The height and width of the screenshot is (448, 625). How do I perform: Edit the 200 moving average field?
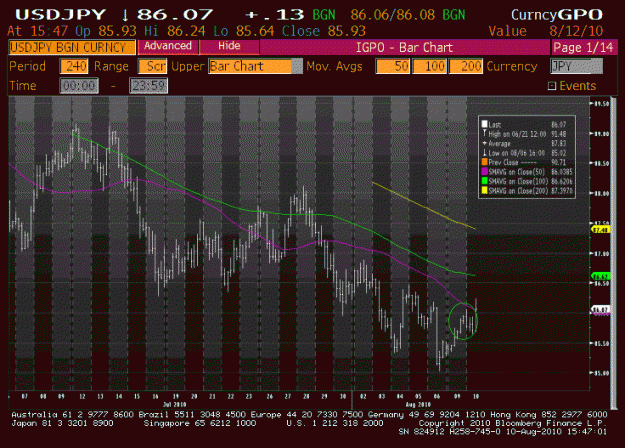pyautogui.click(x=466, y=66)
